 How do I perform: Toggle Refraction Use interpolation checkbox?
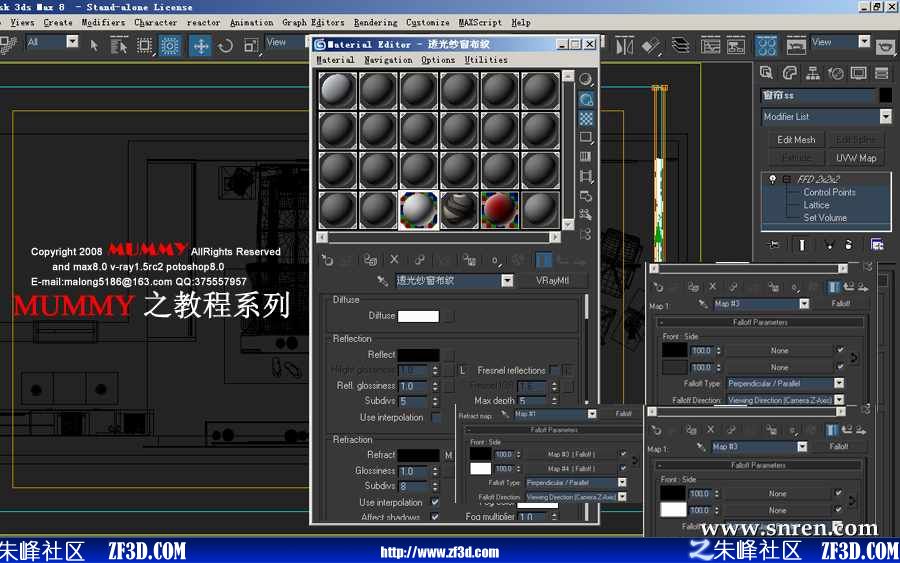[x=435, y=502]
